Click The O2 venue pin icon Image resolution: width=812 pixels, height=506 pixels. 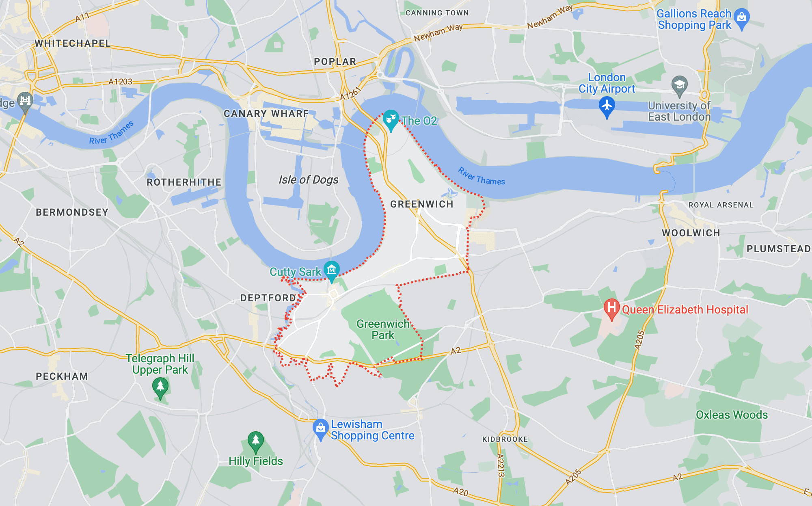391,120
